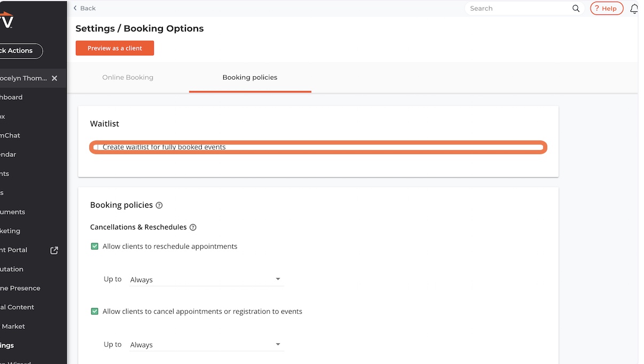Uncheck Allow clients to cancel appointments
Image resolution: width=644 pixels, height=364 pixels.
tap(95, 311)
